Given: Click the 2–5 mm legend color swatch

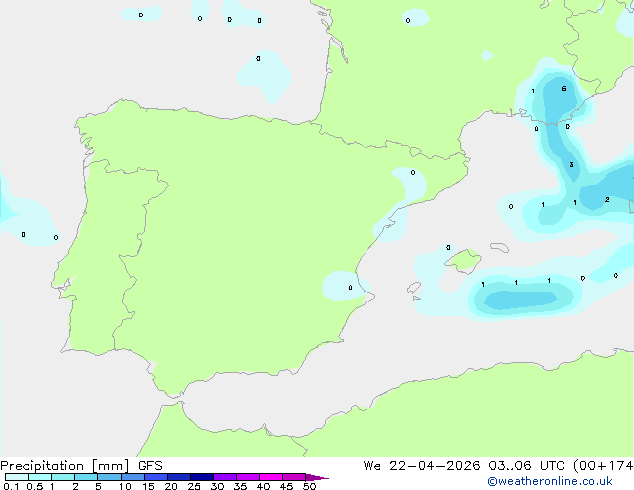Looking at the screenshot, I should [86, 477].
